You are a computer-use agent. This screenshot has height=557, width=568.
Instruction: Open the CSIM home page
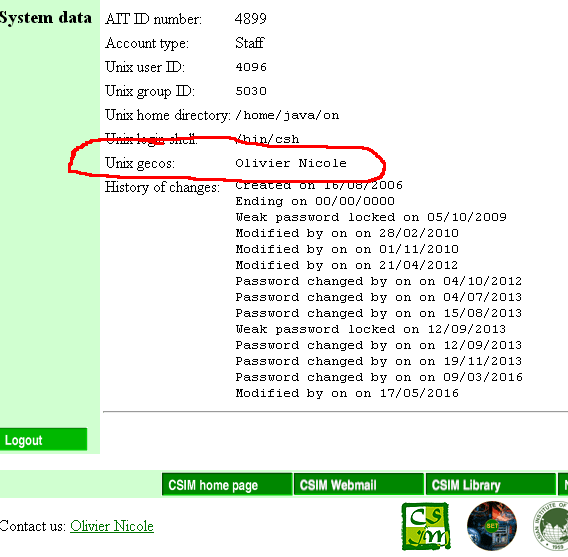(227, 485)
